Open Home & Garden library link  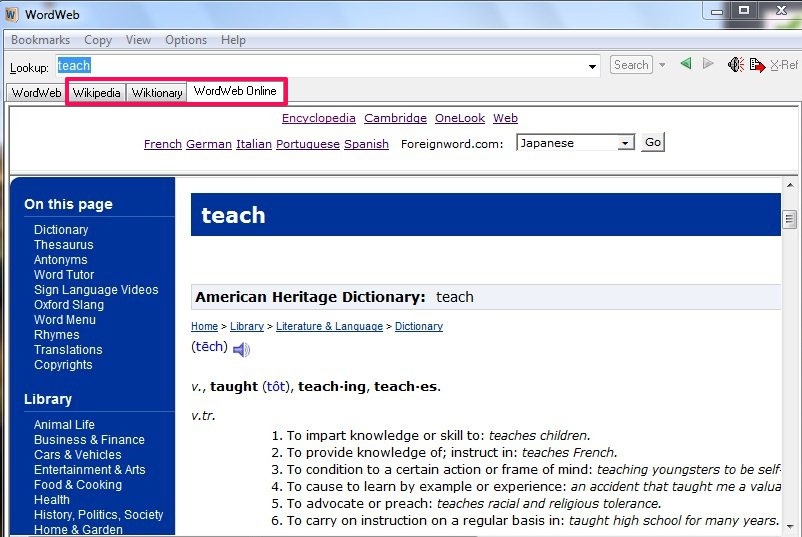[78, 530]
